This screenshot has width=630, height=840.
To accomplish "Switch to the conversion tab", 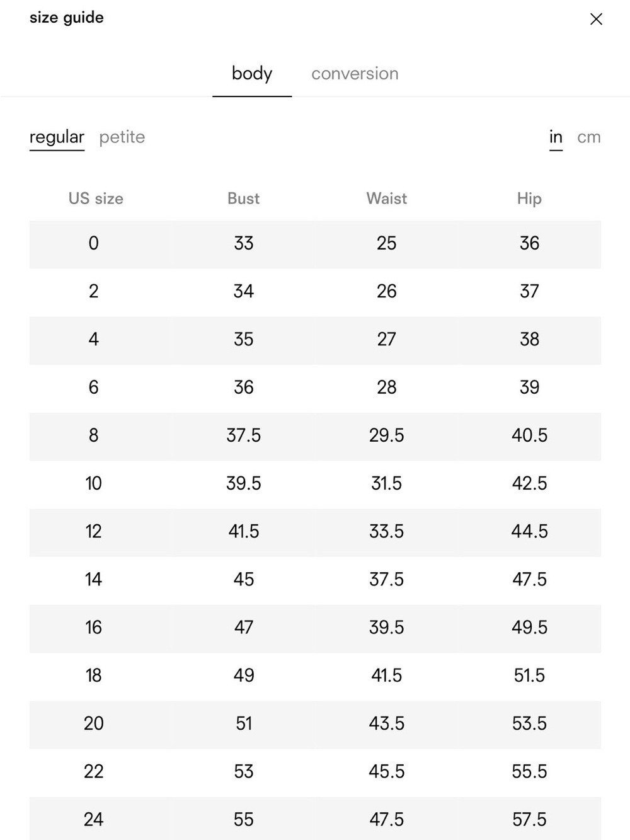I will [355, 74].
